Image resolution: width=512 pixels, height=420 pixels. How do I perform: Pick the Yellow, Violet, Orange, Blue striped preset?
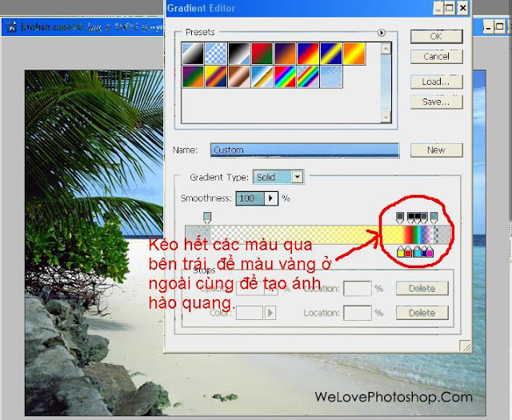pyautogui.click(x=216, y=77)
